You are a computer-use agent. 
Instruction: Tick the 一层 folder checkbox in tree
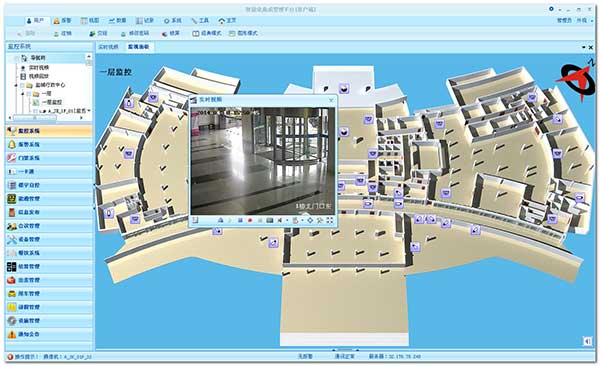29,94
